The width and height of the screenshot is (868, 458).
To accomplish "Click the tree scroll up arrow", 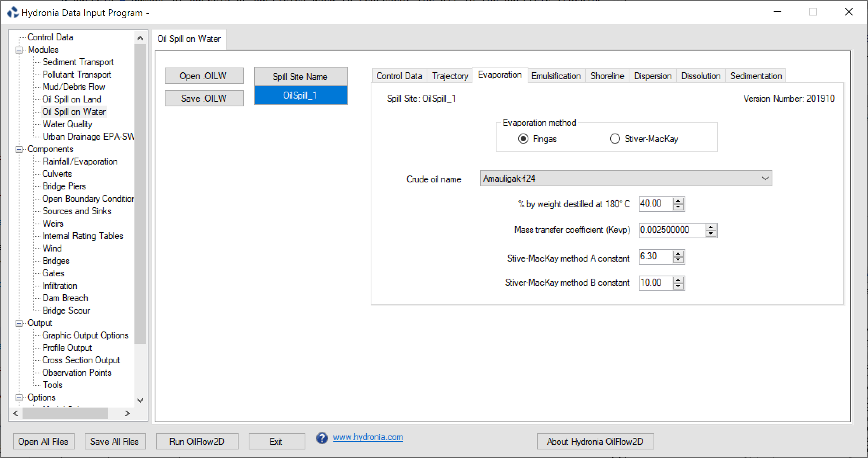I will point(140,38).
